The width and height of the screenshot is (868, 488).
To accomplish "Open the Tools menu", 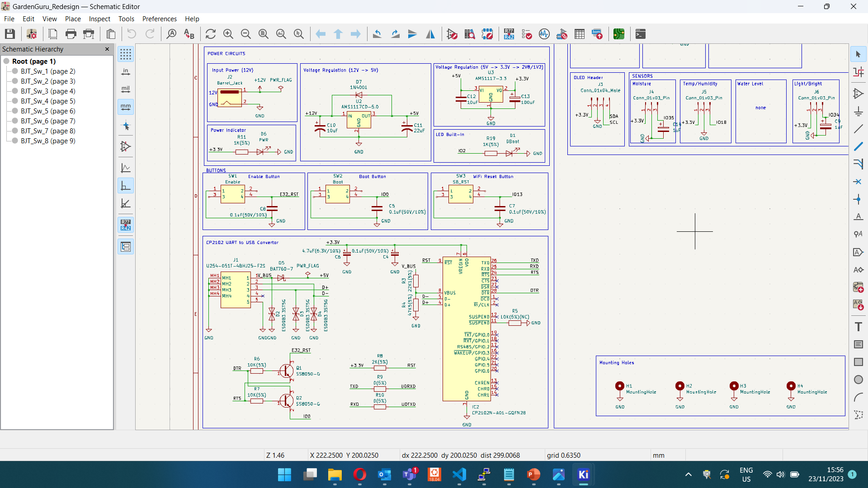I will point(126,19).
